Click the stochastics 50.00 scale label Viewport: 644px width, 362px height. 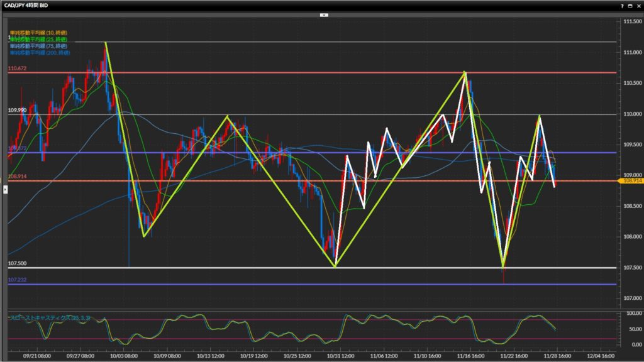tap(629, 329)
